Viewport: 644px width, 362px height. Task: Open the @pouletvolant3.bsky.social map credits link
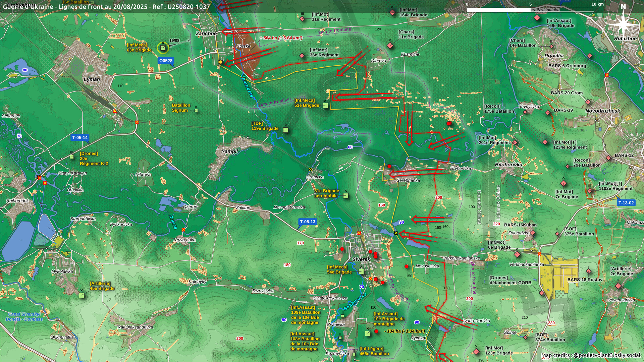coord(606,355)
